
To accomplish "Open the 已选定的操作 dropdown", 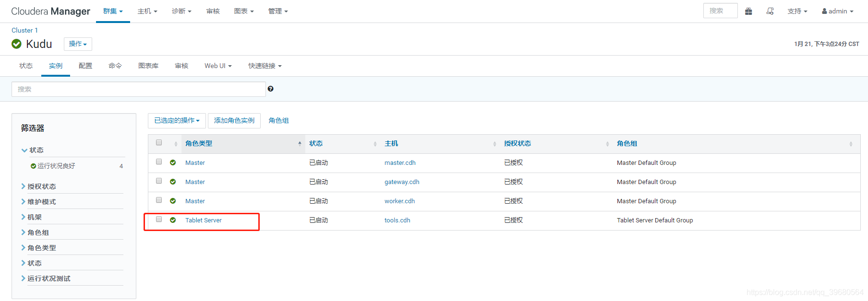I will pyautogui.click(x=177, y=121).
